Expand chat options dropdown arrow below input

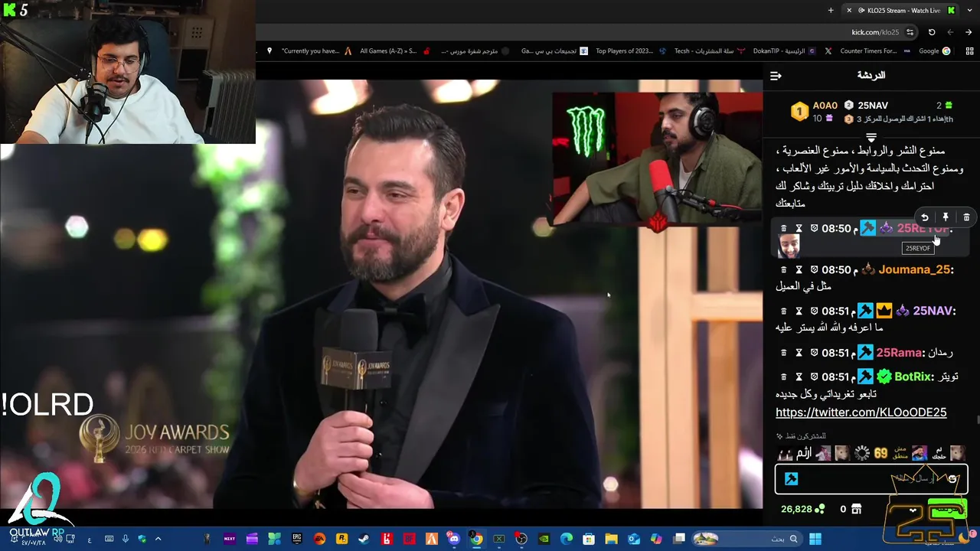913,510
